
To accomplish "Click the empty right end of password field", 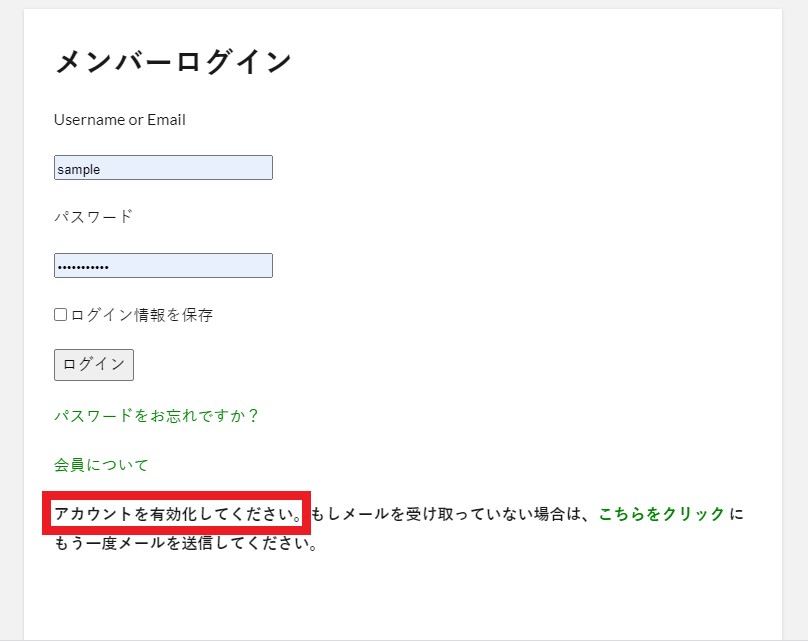I will 250,266.
